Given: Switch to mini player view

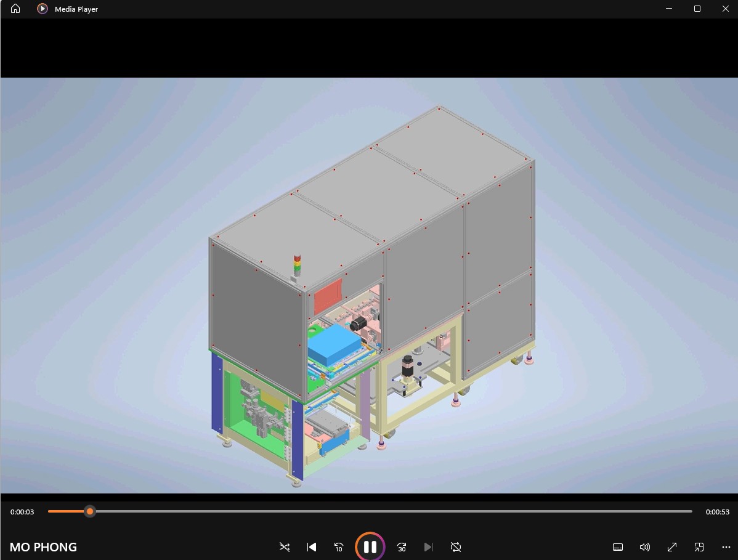Looking at the screenshot, I should click(x=699, y=547).
